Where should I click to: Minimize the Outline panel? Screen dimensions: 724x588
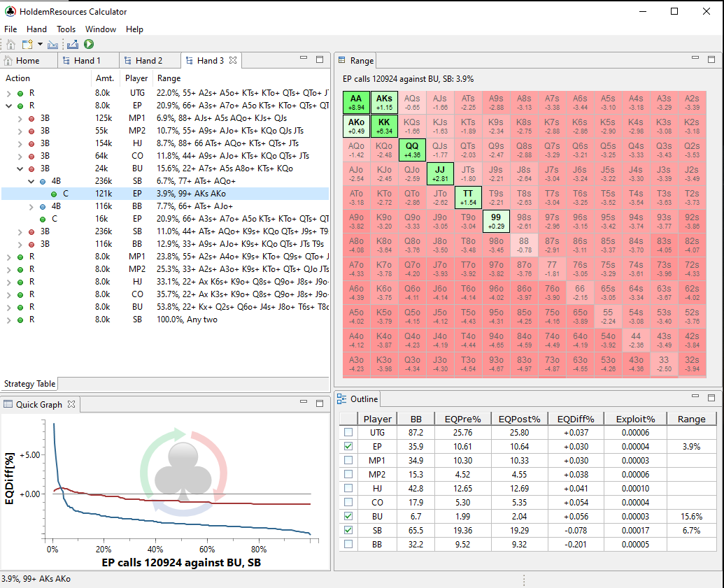(x=694, y=398)
